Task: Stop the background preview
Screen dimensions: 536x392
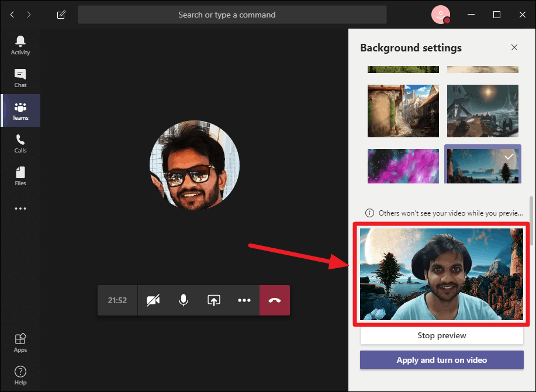Action: 441,335
